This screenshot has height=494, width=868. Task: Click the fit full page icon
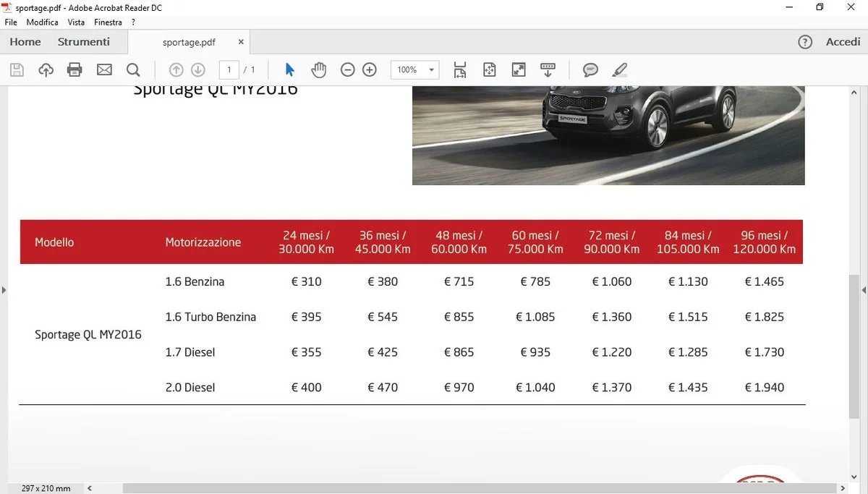[x=490, y=70]
